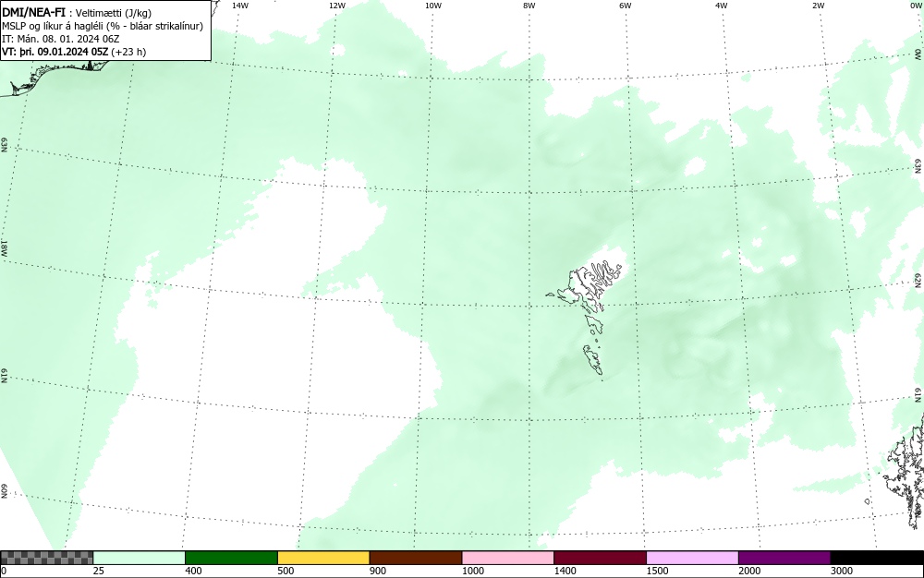
Task: Click the '62N' latitude label
Action: [918, 280]
